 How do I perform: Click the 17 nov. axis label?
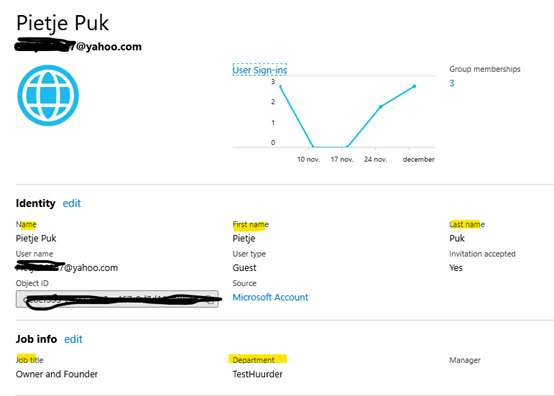[x=342, y=159]
